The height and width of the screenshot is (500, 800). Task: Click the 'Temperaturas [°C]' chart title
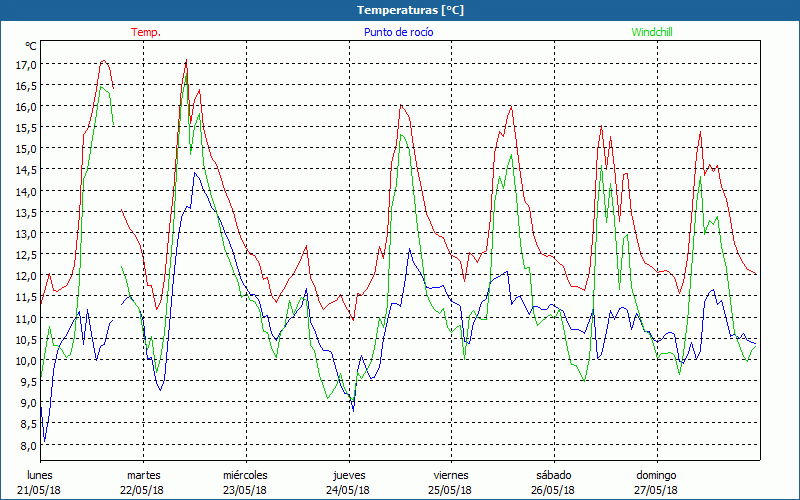coord(410,10)
